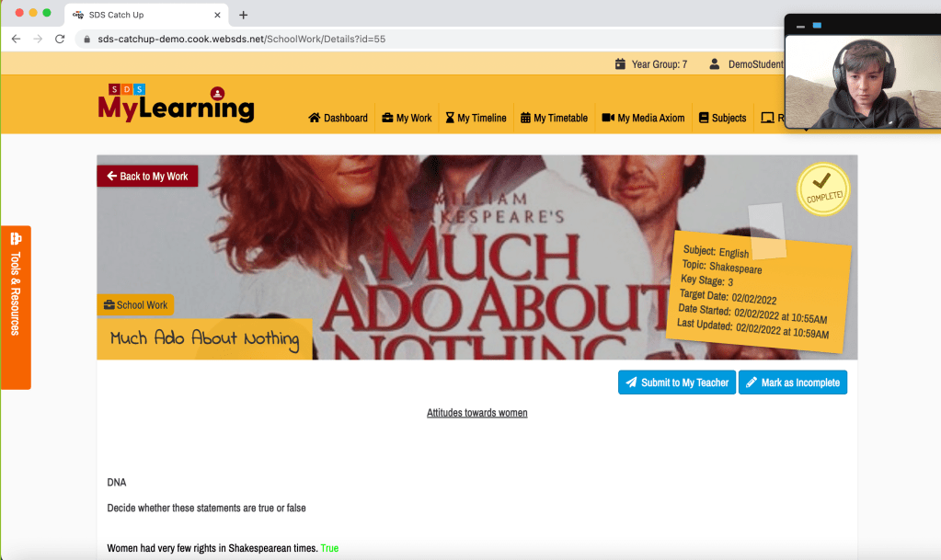Click the My Media Axiom camera icon
This screenshot has height=560, width=941.
(x=608, y=118)
